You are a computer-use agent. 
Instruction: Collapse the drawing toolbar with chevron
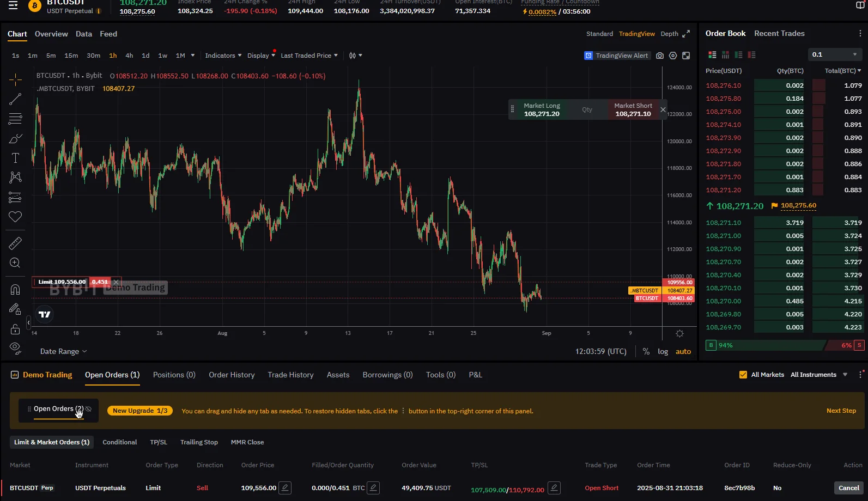click(28, 322)
